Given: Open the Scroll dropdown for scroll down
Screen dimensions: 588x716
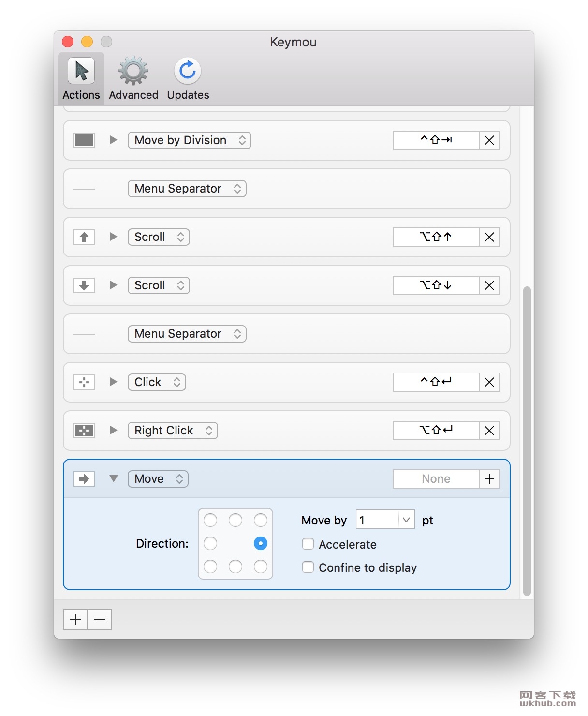Looking at the screenshot, I should 159,285.
